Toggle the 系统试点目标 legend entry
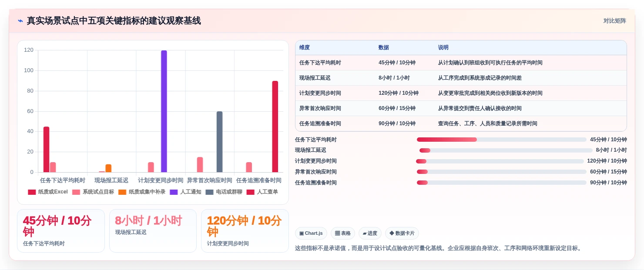The image size is (644, 270). [x=93, y=192]
